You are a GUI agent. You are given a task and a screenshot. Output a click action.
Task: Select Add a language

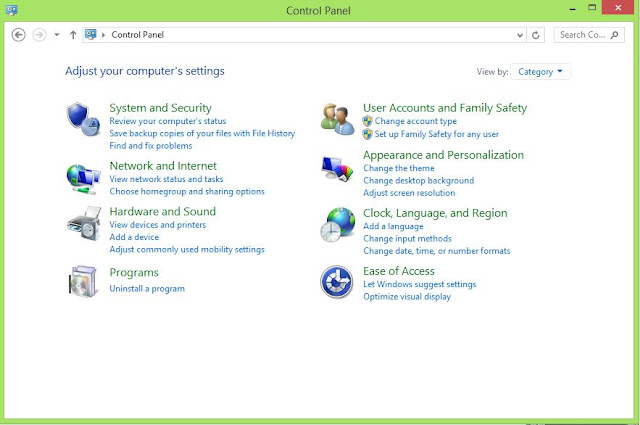(x=393, y=226)
